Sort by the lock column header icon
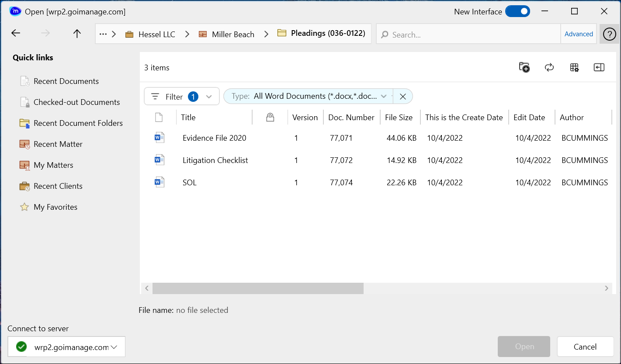The width and height of the screenshot is (621, 364). pyautogui.click(x=270, y=117)
